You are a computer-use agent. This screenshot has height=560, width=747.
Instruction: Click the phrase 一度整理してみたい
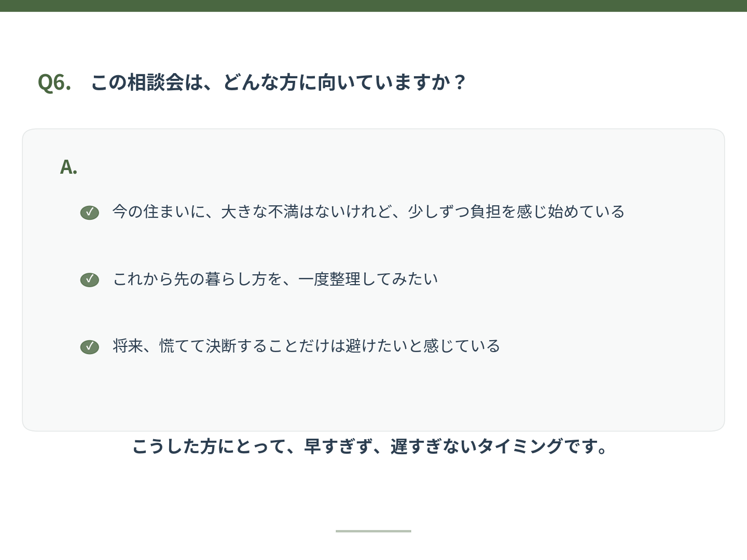pos(368,279)
